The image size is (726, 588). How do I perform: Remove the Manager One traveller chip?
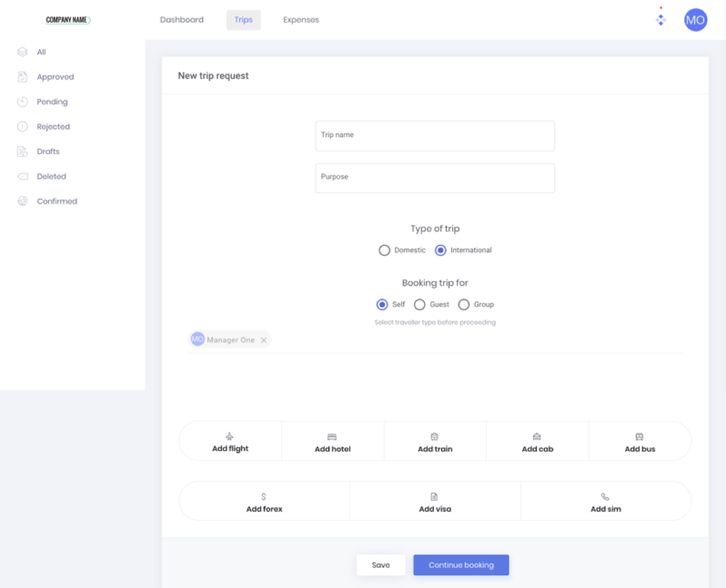pos(264,340)
